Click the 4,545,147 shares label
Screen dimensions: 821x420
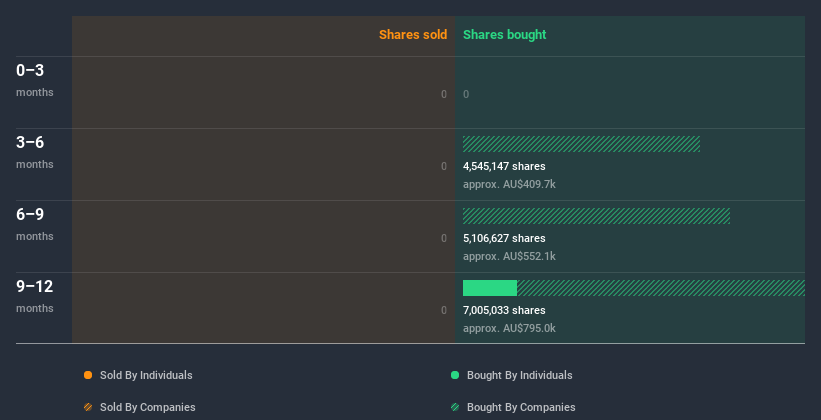coord(504,166)
